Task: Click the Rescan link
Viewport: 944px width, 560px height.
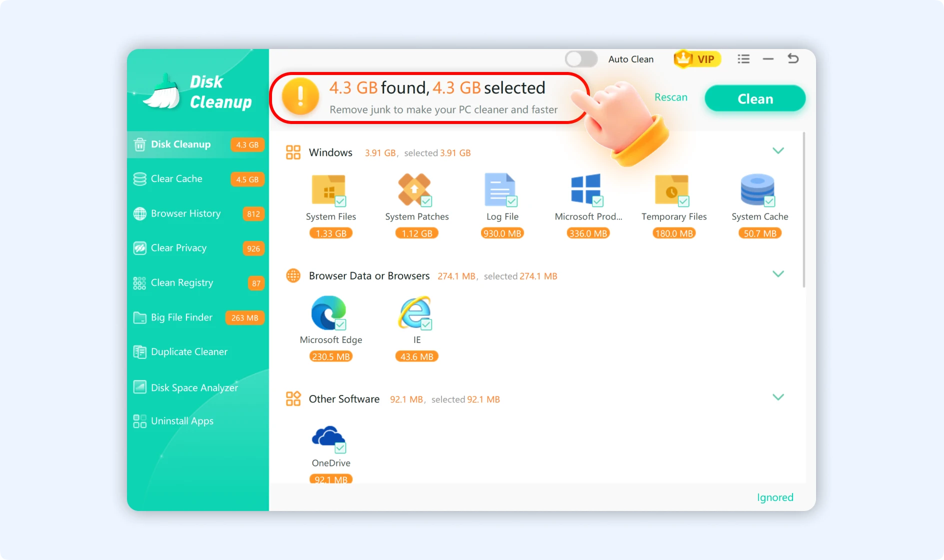Action: [670, 97]
